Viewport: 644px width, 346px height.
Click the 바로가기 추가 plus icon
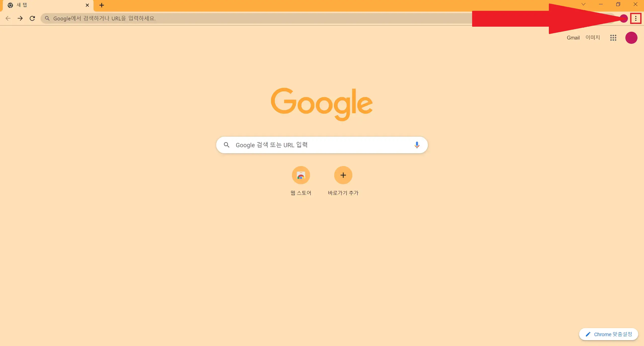coord(343,175)
